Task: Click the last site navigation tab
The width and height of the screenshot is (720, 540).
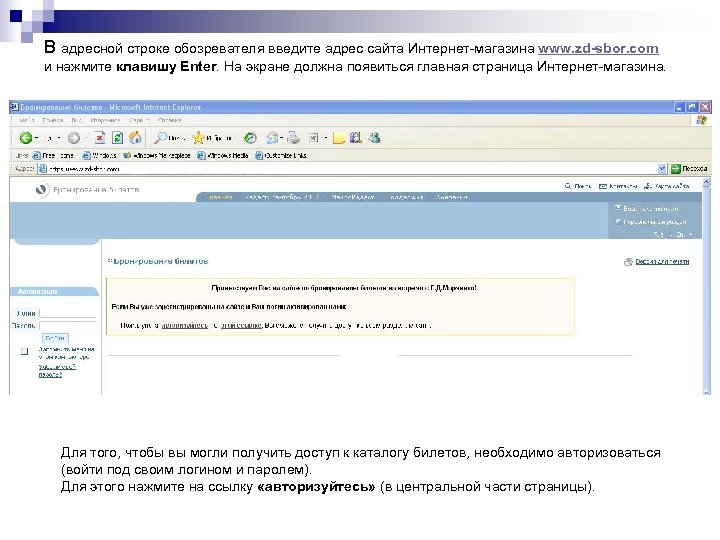Action: click(x=452, y=197)
